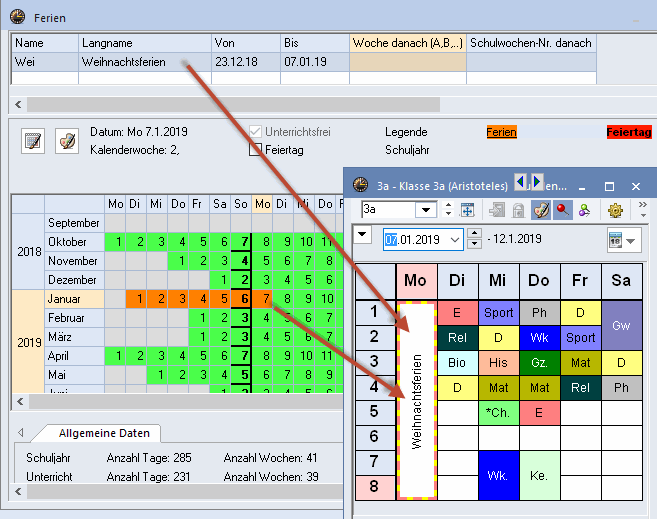657x519 pixels.
Task: Click the padlock lock icon
Action: point(518,210)
